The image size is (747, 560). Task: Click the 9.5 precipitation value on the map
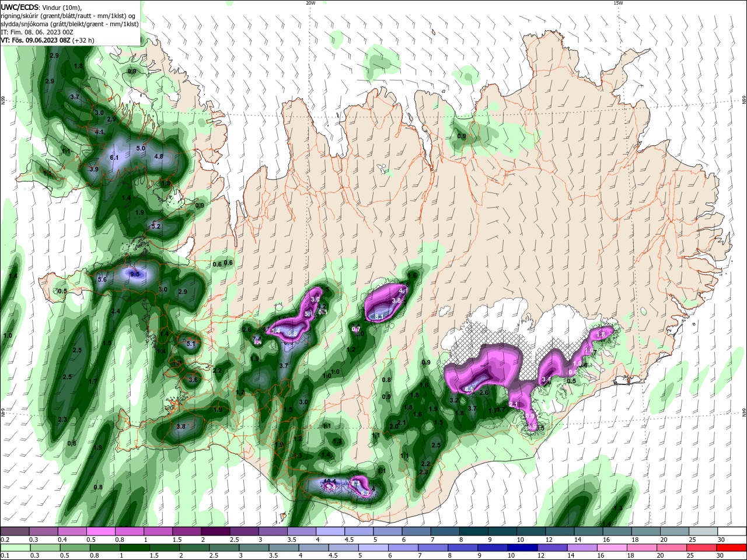coord(135,274)
